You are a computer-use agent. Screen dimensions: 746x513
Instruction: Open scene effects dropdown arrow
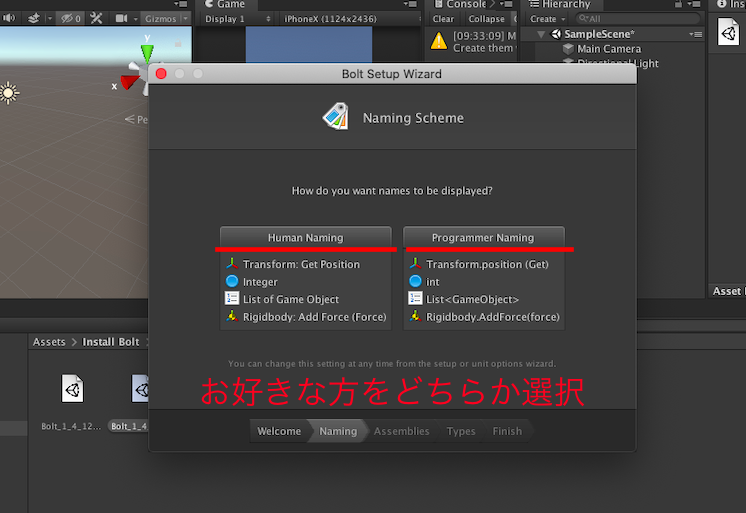pyautogui.click(x=49, y=19)
